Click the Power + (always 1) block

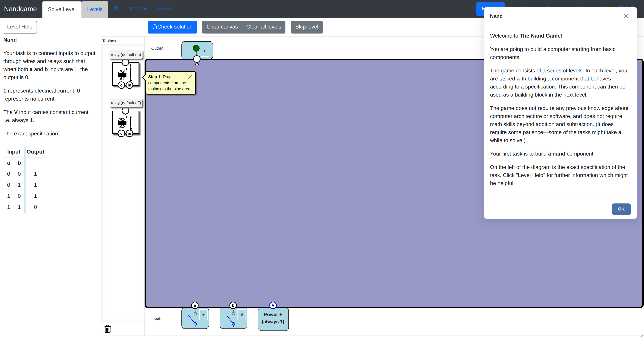(273, 319)
